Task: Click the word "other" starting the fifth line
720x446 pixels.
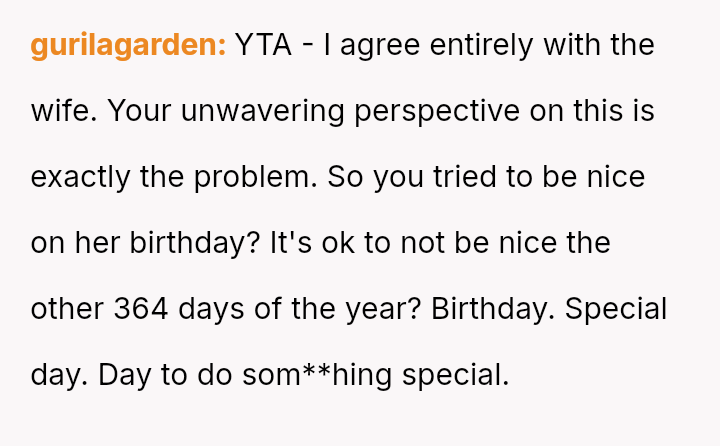Action: [67, 309]
